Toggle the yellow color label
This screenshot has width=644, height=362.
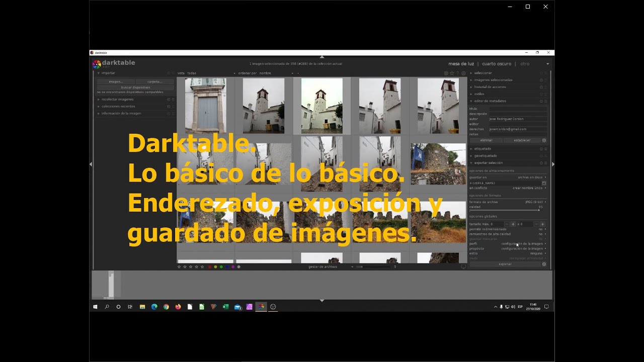click(x=215, y=267)
